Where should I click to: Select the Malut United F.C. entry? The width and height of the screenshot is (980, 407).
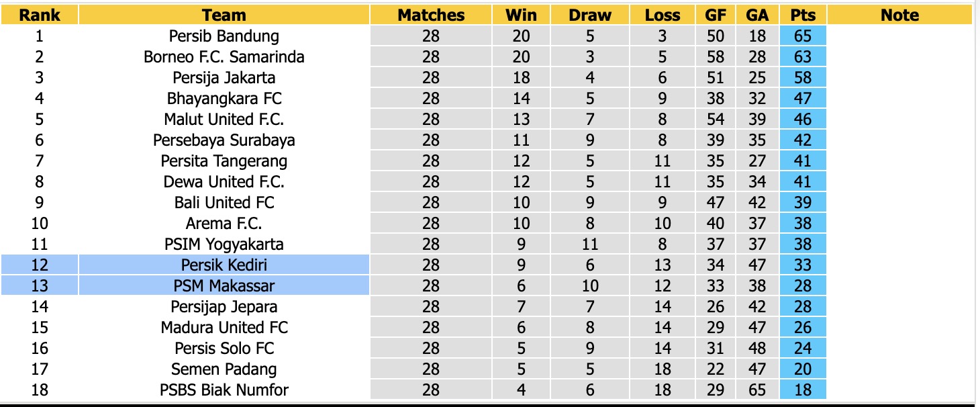[224, 119]
